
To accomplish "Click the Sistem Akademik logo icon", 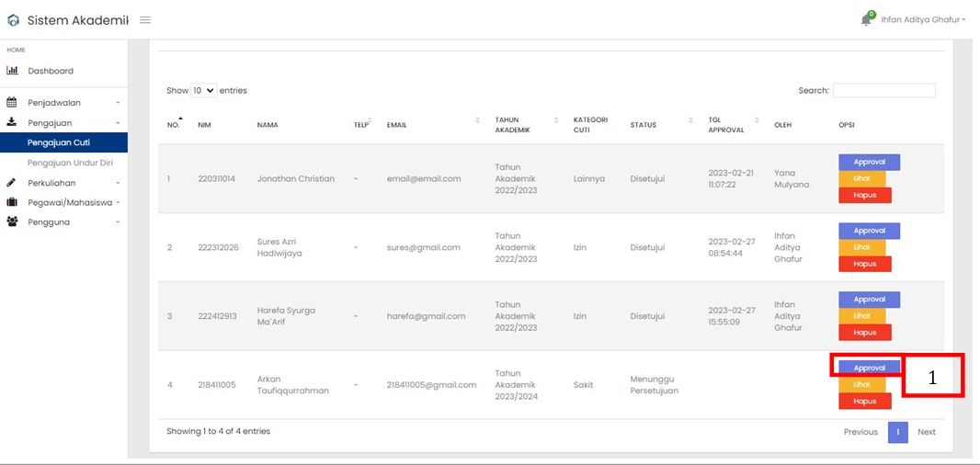I will click(x=13, y=20).
